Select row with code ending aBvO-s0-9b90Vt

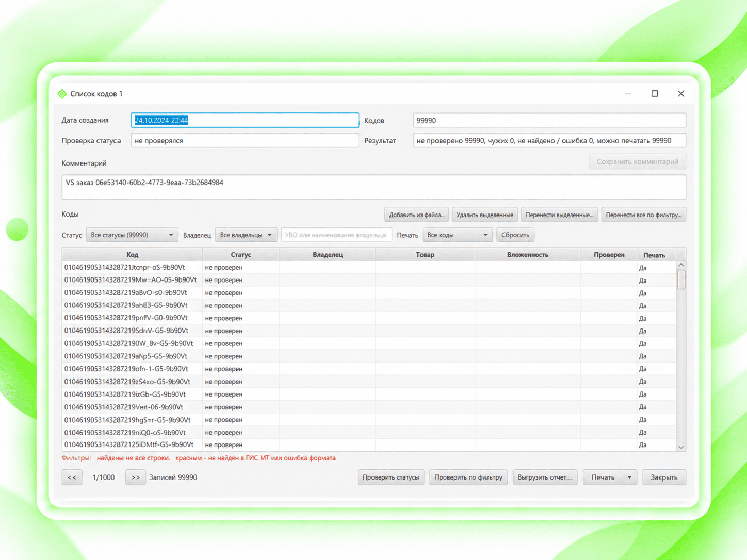pyautogui.click(x=369, y=293)
